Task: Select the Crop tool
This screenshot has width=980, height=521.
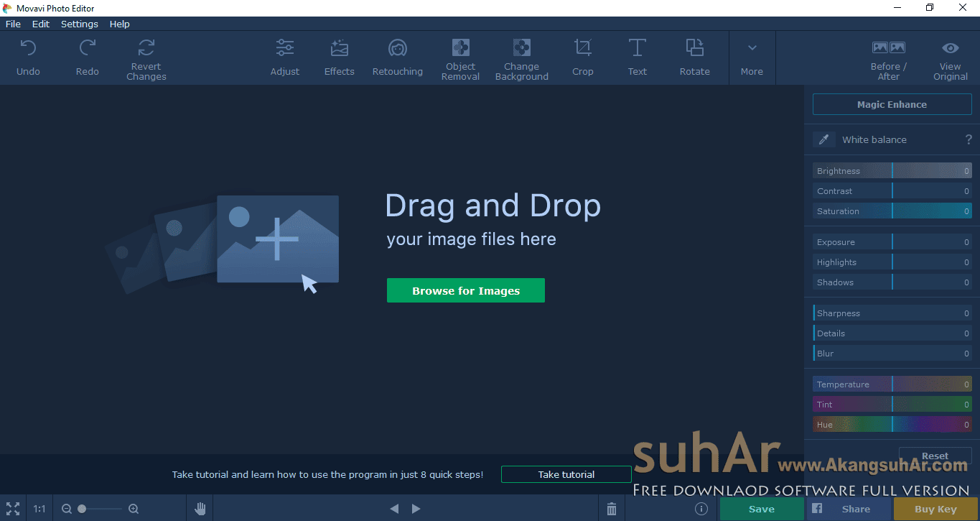Action: 583,57
